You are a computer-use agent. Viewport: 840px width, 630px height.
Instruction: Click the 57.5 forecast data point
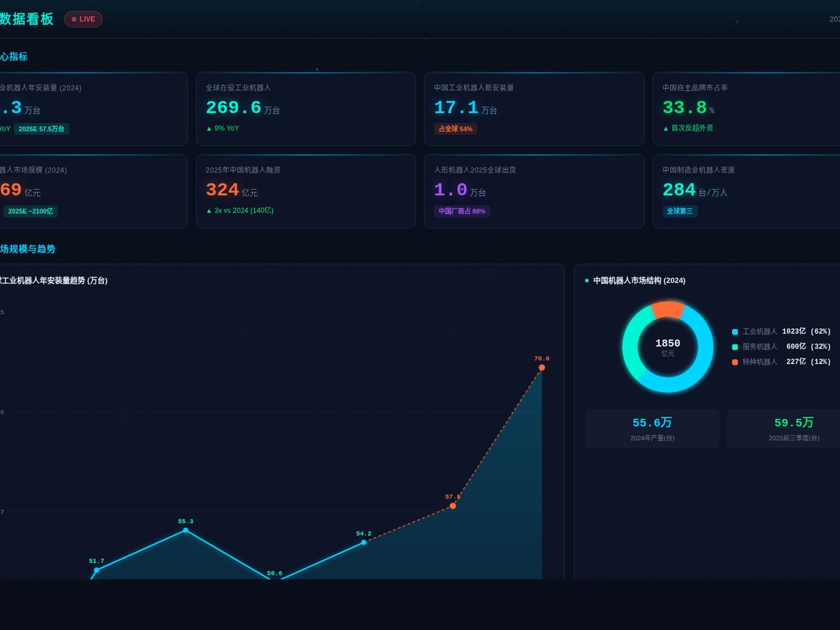click(453, 505)
